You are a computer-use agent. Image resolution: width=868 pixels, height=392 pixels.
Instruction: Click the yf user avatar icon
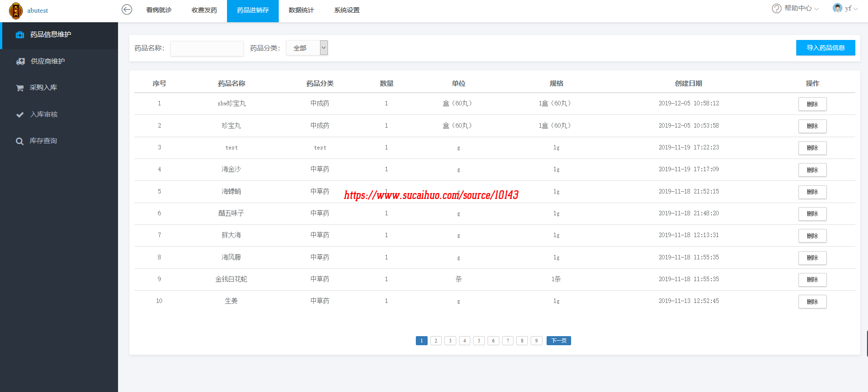pyautogui.click(x=837, y=8)
